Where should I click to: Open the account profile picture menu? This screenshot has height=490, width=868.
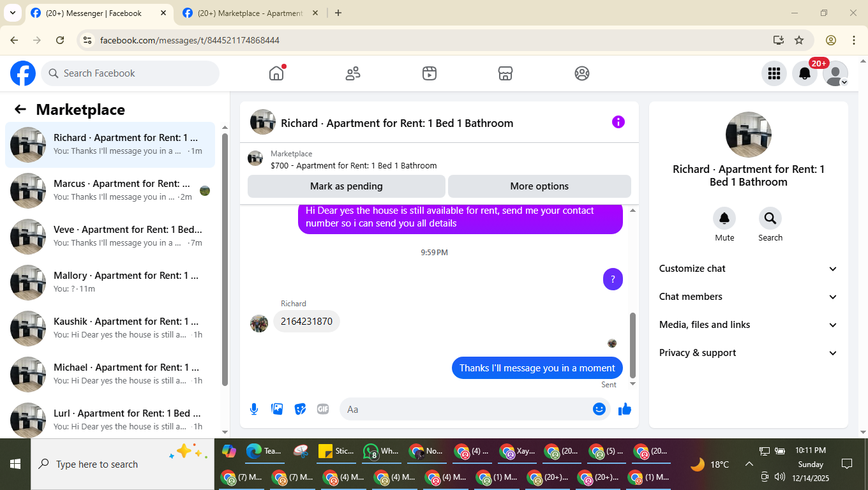click(835, 73)
